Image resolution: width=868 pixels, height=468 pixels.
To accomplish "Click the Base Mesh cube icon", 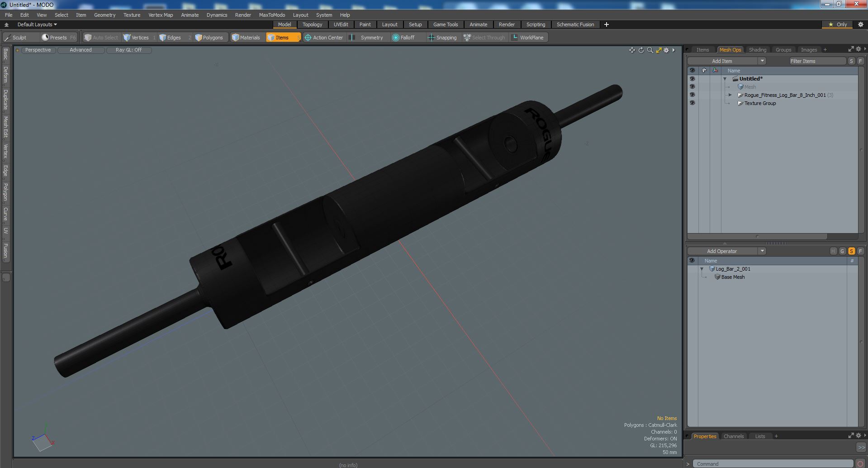I will 717,277.
